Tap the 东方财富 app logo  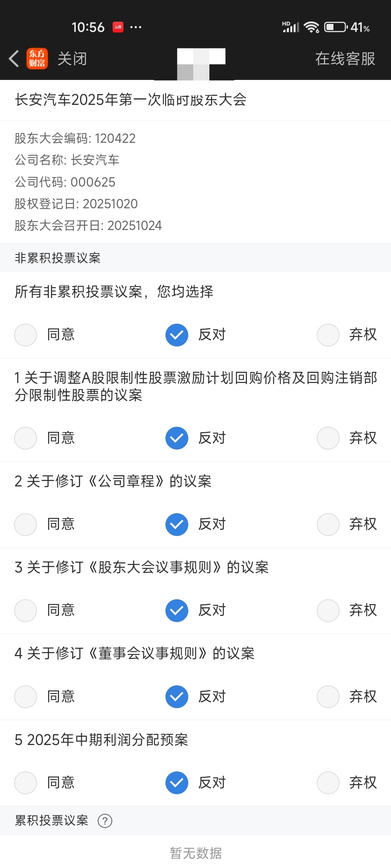(37, 59)
